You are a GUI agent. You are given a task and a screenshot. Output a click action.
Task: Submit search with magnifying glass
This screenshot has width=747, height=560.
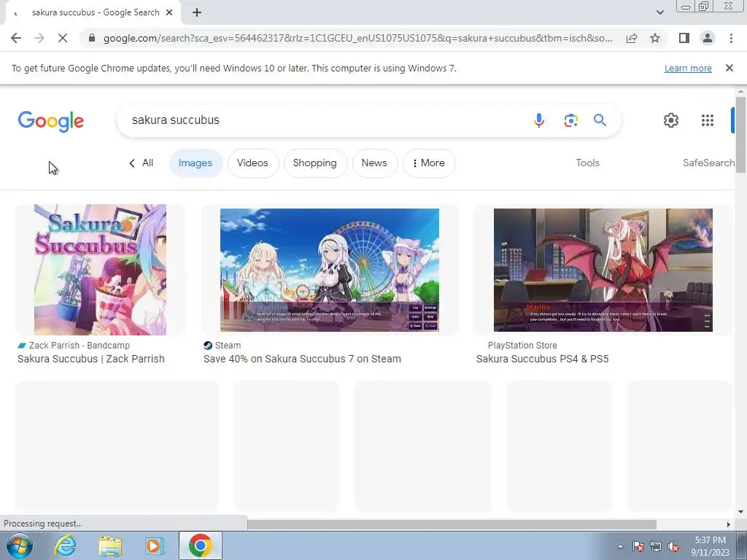(600, 120)
